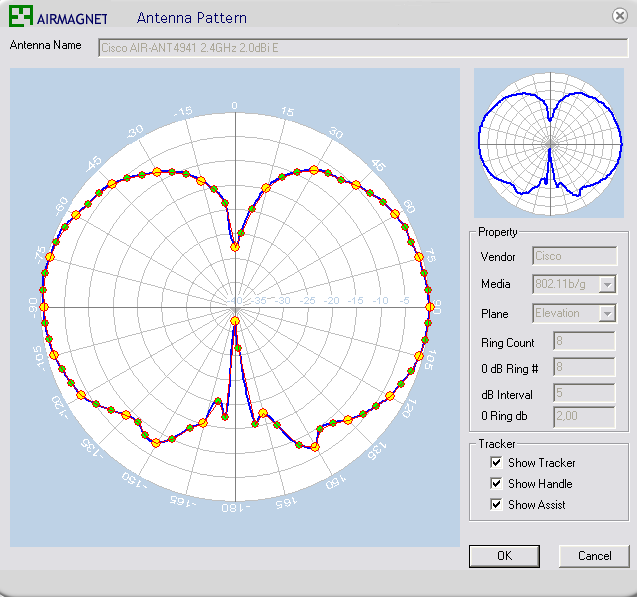Click the AirMagnet logo icon
The height and width of the screenshot is (597, 637).
21,16
